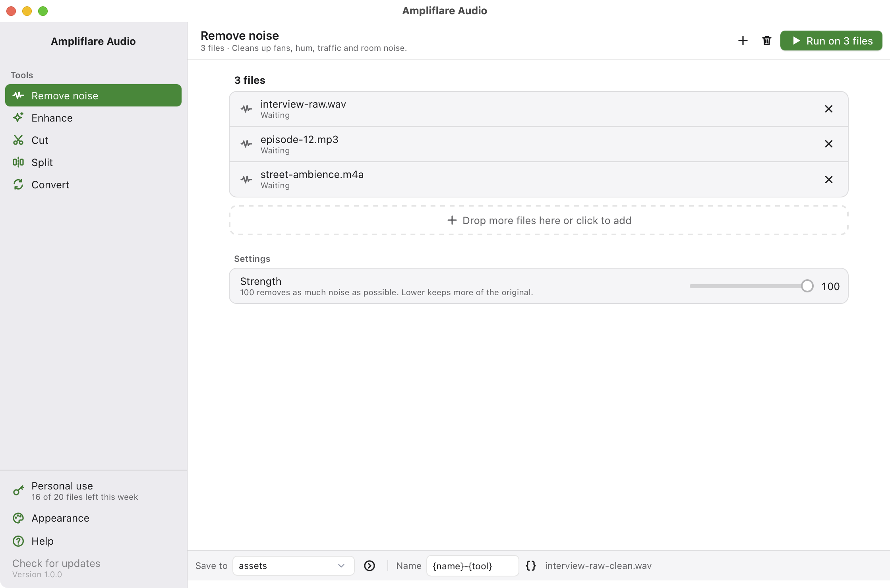Image resolution: width=890 pixels, height=588 pixels.
Task: Open Appearance settings
Action: (93, 518)
